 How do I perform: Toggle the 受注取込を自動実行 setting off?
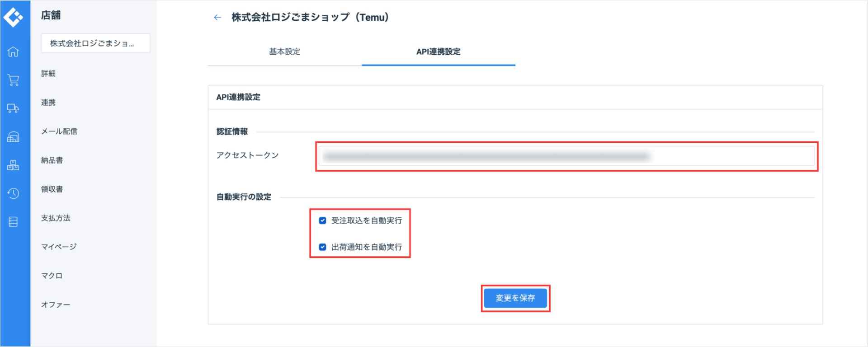coord(322,220)
